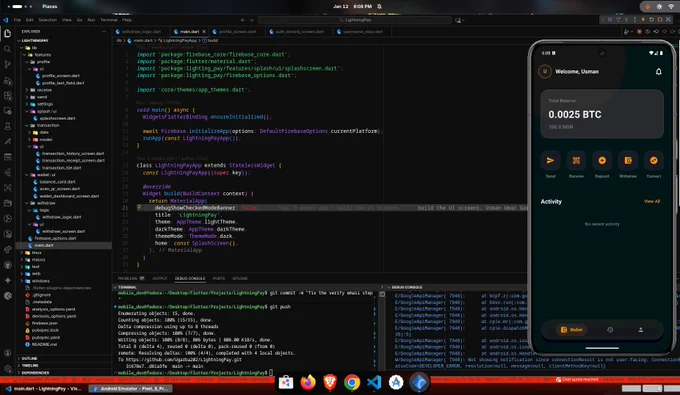Click the lightbulb code action on line 21
Image resolution: width=680 pixels, height=395 pixels.
(139, 208)
